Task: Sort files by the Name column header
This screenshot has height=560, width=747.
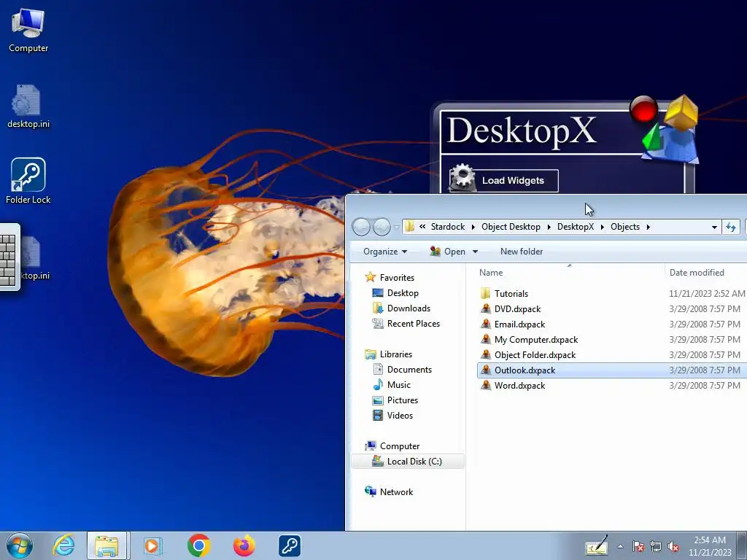Action: (491, 273)
